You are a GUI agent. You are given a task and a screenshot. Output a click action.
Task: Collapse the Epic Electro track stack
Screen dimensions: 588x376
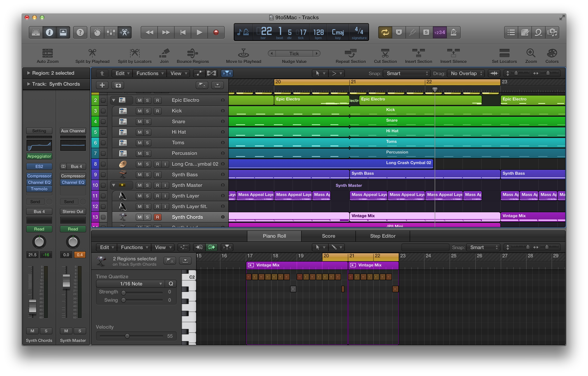pos(114,100)
